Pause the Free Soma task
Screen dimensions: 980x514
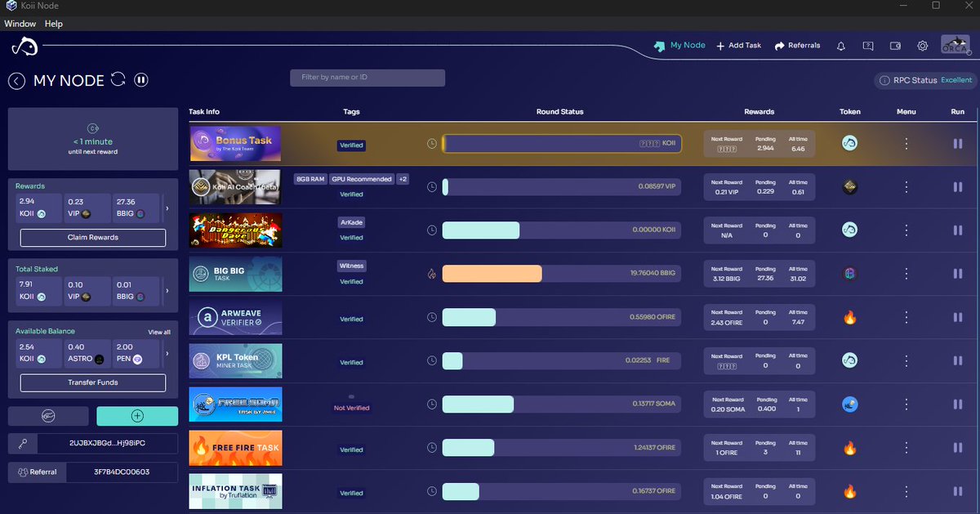coord(958,404)
